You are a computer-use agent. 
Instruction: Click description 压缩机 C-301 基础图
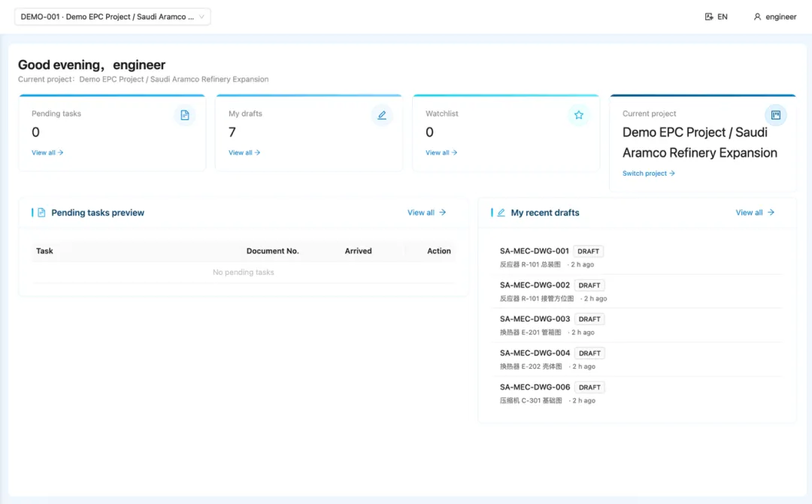531,400
